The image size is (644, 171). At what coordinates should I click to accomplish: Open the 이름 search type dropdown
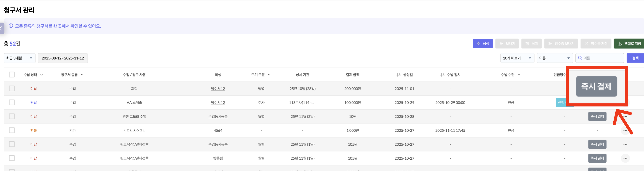(x=554, y=58)
